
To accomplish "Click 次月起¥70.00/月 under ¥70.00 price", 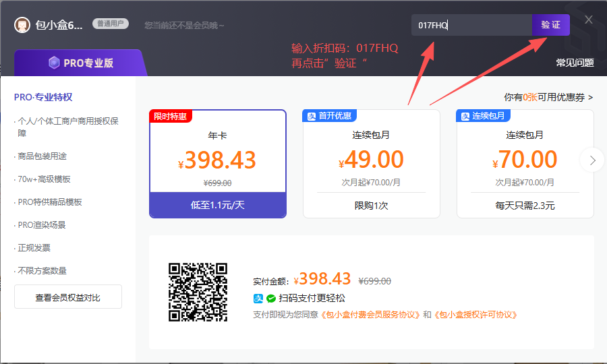I will [x=525, y=182].
